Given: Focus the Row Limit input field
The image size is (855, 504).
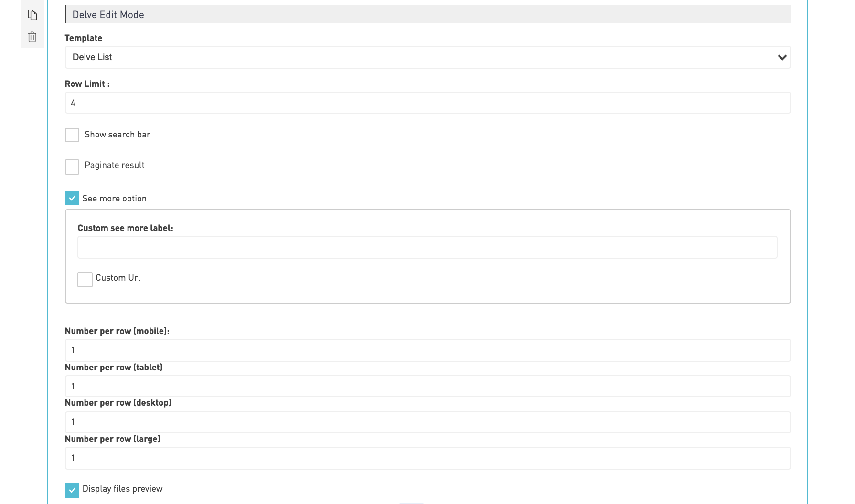Looking at the screenshot, I should pyautogui.click(x=427, y=103).
